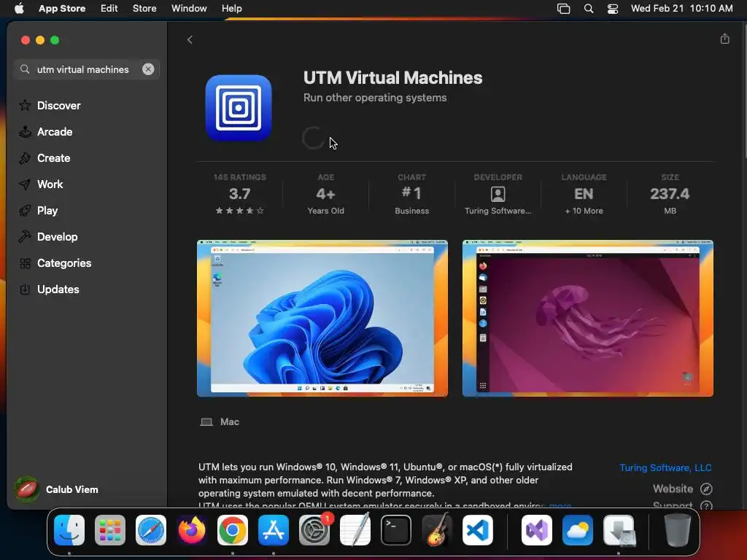Open Control Center in the menu bar
747x560 pixels.
coord(613,8)
